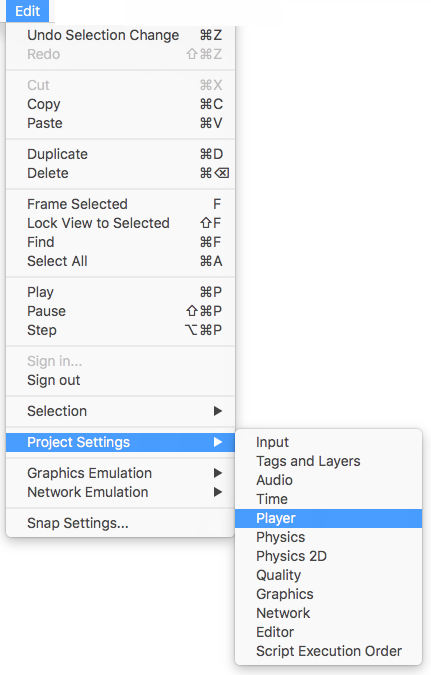
Task: Open Physics project settings
Action: (329, 537)
